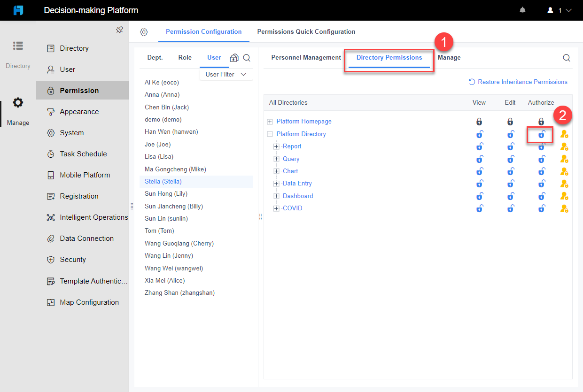583x392 pixels.
Task: Click the search magnifier in Directory Permissions panel
Action: [566, 57]
